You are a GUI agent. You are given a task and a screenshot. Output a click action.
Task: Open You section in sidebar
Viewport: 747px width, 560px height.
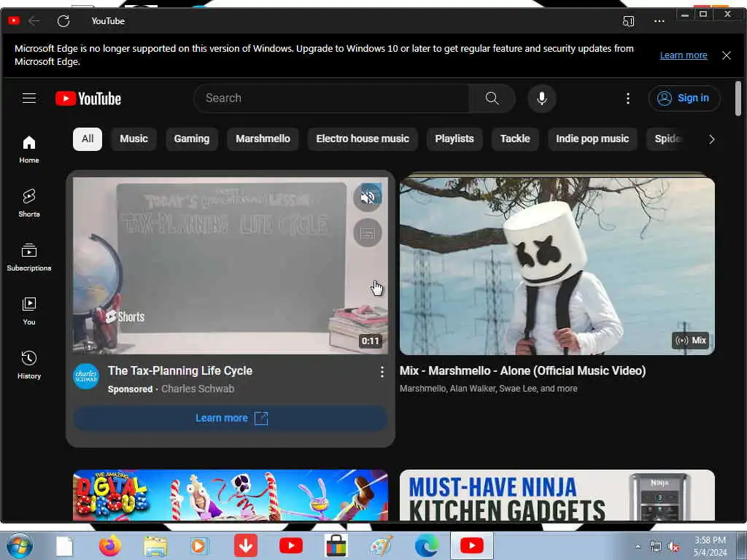[x=29, y=311]
